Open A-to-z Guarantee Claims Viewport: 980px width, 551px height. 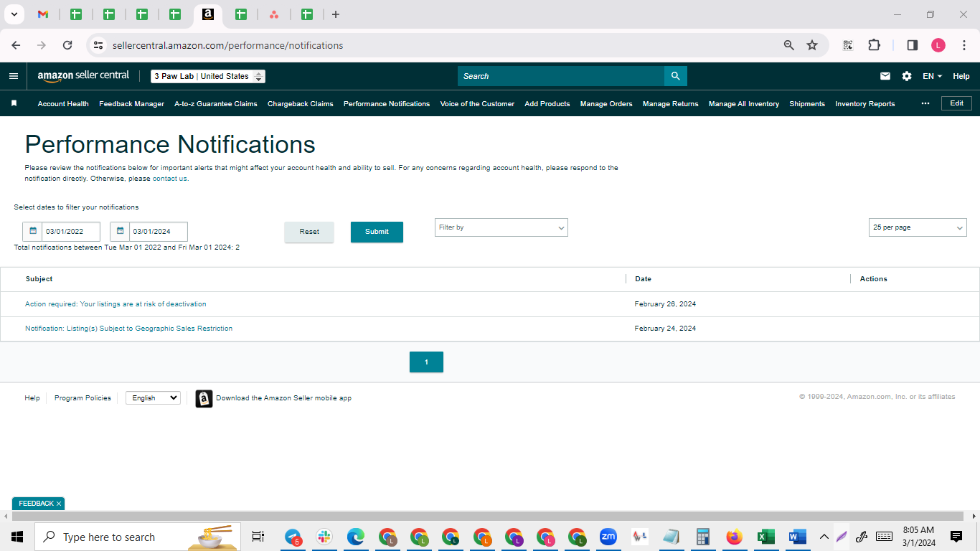216,103
